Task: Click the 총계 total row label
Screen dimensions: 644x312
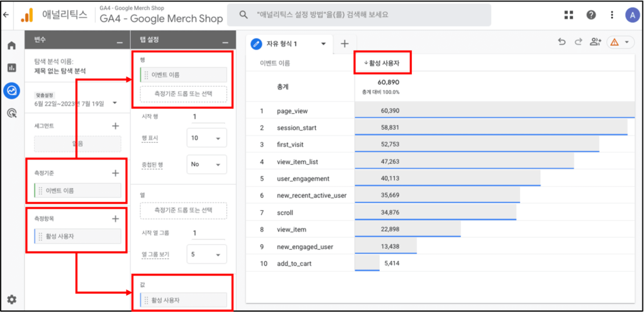Action: (x=282, y=87)
